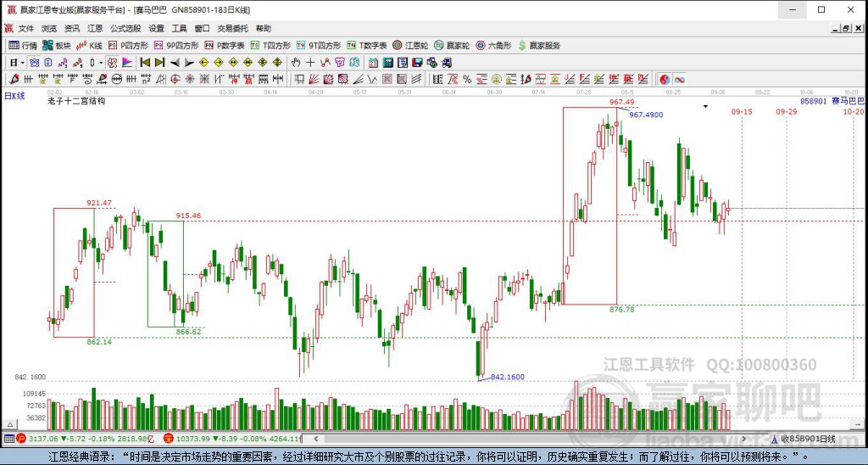The image size is (868, 465).
Task: Open the 帮助 menu
Action: 264,28
